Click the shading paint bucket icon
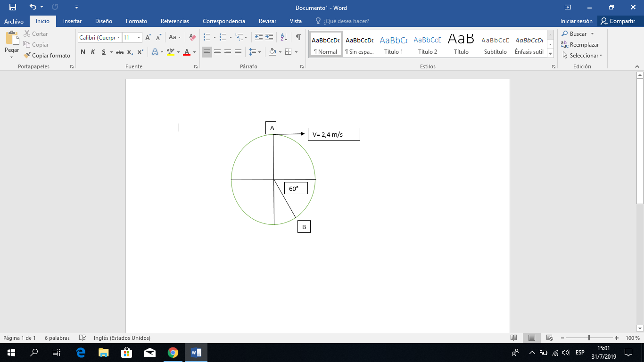644x362 pixels. coord(272,52)
